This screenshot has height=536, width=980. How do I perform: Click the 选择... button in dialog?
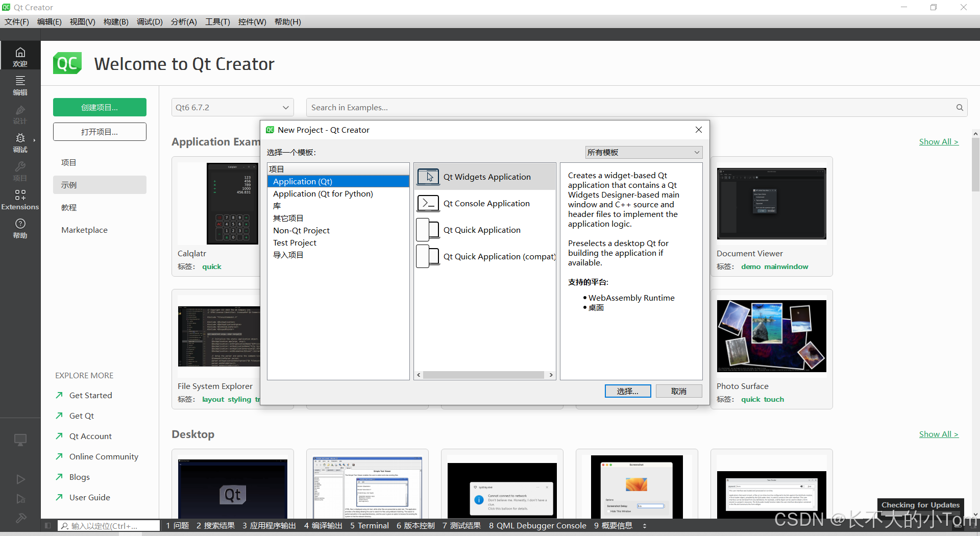[628, 391]
